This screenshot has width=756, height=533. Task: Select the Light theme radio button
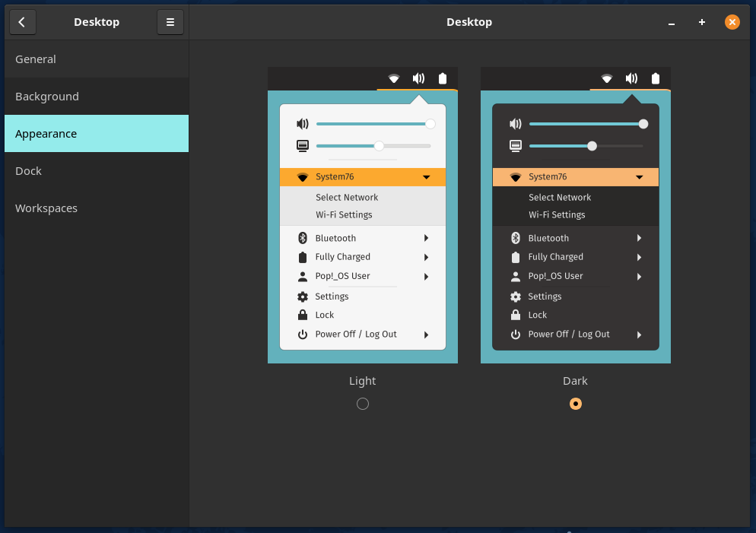point(363,404)
